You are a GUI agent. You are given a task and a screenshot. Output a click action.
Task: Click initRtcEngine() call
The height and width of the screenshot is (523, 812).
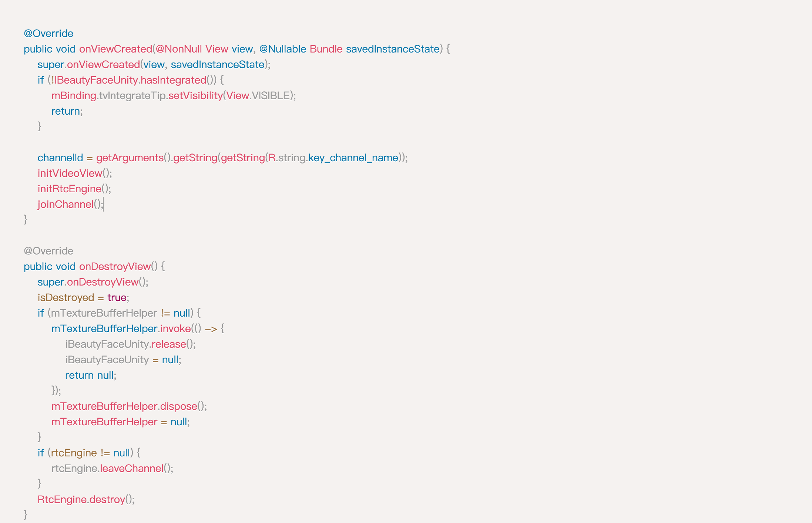point(74,189)
